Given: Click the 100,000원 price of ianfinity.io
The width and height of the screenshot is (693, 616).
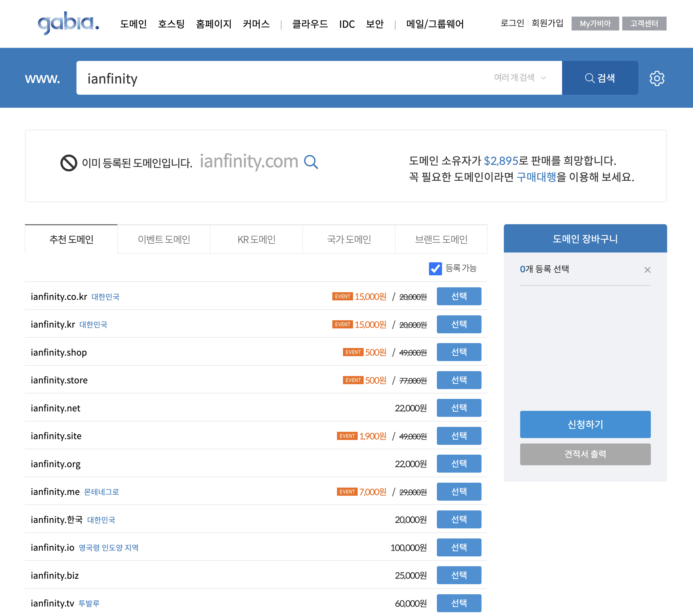Looking at the screenshot, I should [x=408, y=547].
